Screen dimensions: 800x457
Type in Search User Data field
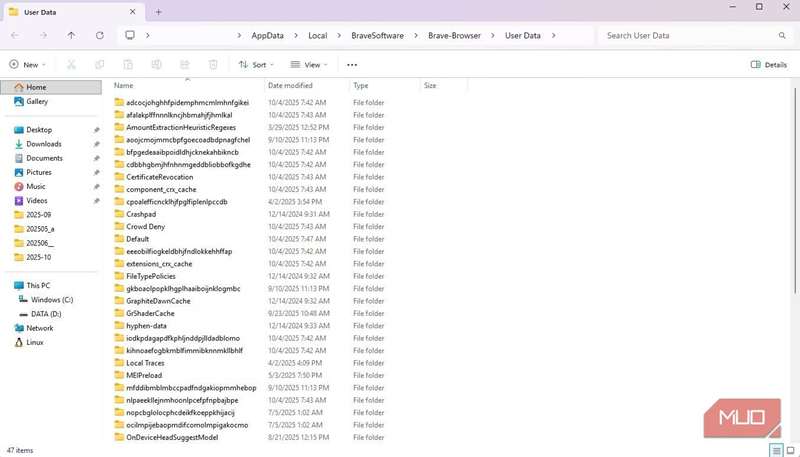tap(685, 35)
